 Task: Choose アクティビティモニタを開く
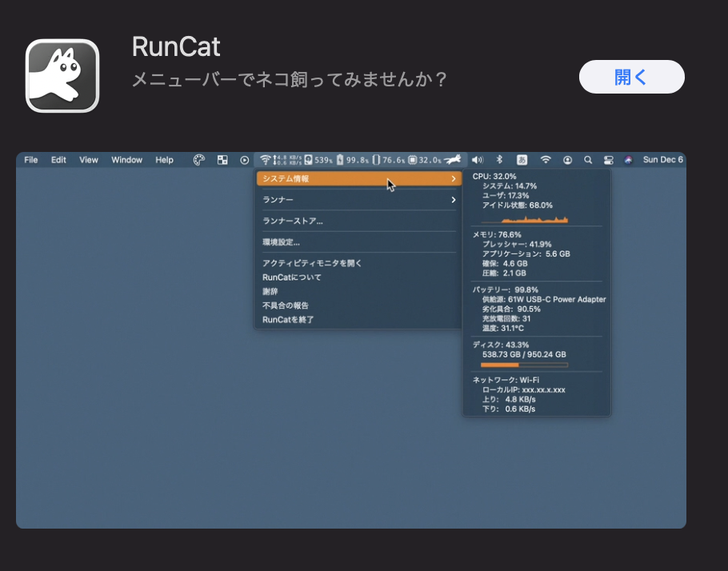click(x=359, y=263)
